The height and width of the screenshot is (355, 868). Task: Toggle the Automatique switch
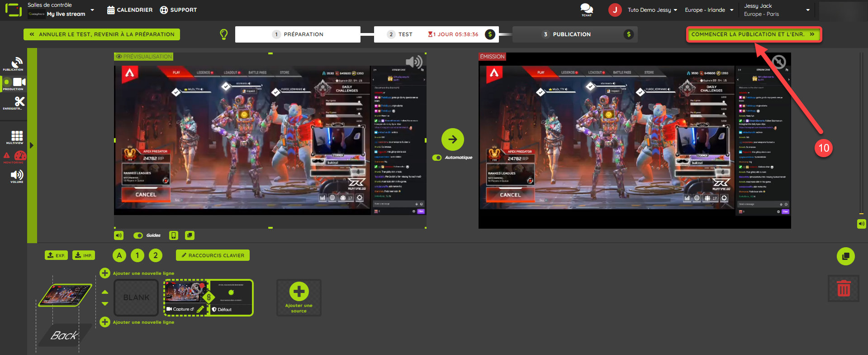point(437,158)
